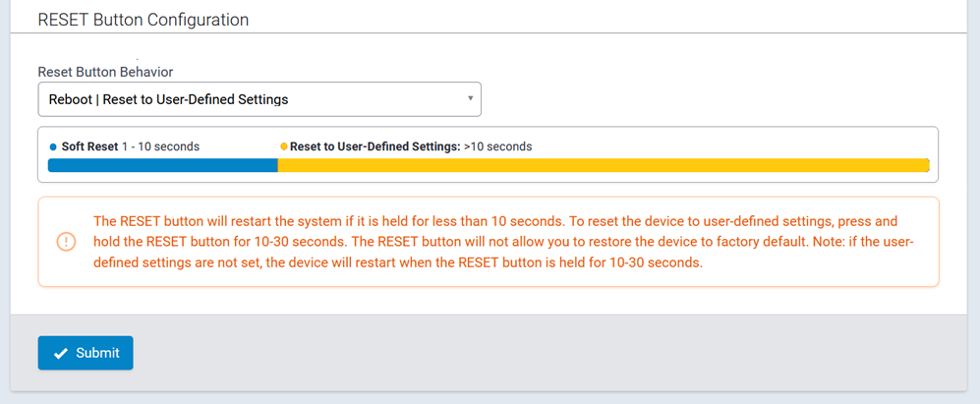The image size is (980, 404).
Task: Click empty space right of the behavior dropdown
Action: click(708, 99)
